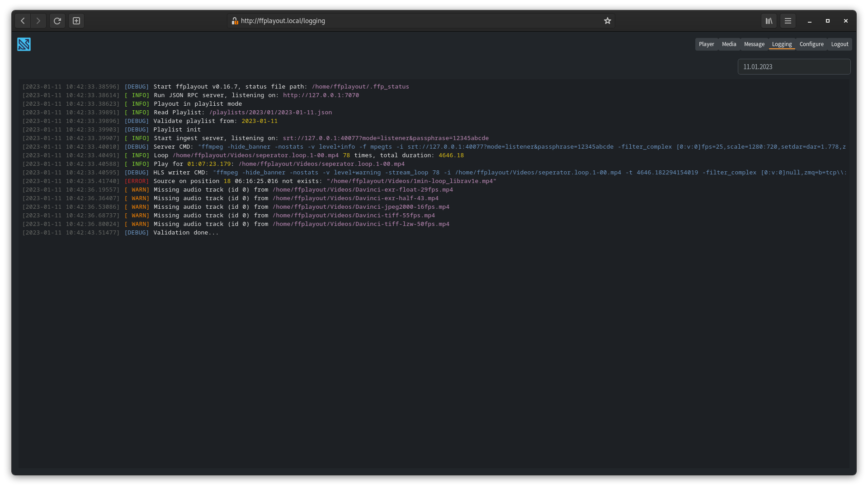Click the Davinci-exr-float-29fps.mp4 path
Image resolution: width=868 pixels, height=488 pixels.
(x=363, y=190)
